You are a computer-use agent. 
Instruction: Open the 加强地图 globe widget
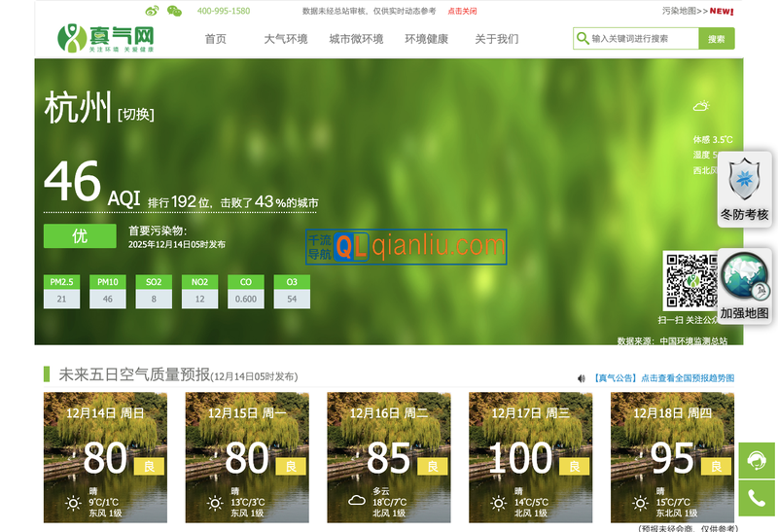click(x=744, y=287)
